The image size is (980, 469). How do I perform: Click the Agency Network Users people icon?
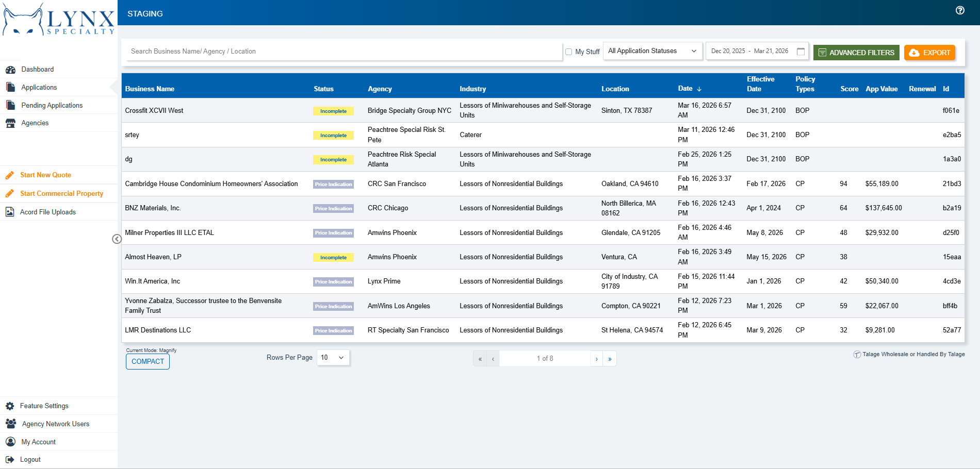point(10,424)
